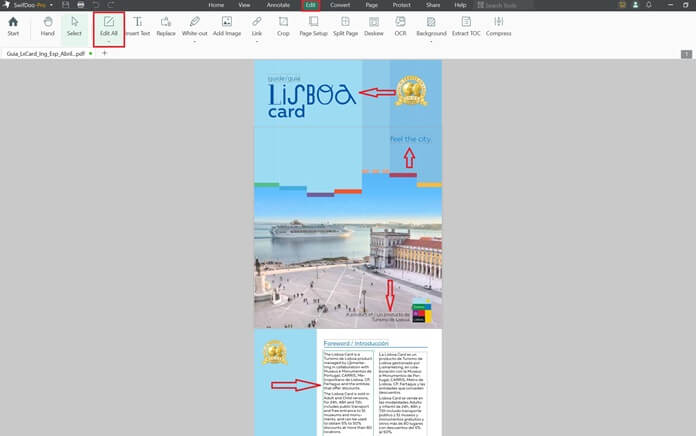The height and width of the screenshot is (436, 696).
Task: Activate the Crop tool
Action: pyautogui.click(x=283, y=26)
